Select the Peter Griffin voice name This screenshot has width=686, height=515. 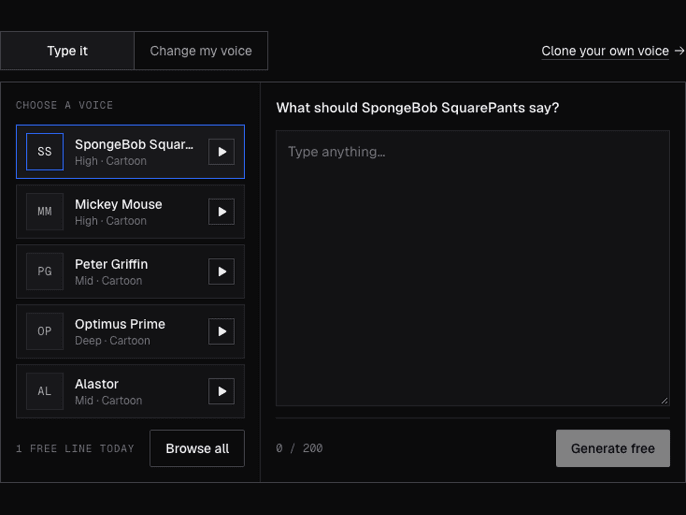point(111,264)
